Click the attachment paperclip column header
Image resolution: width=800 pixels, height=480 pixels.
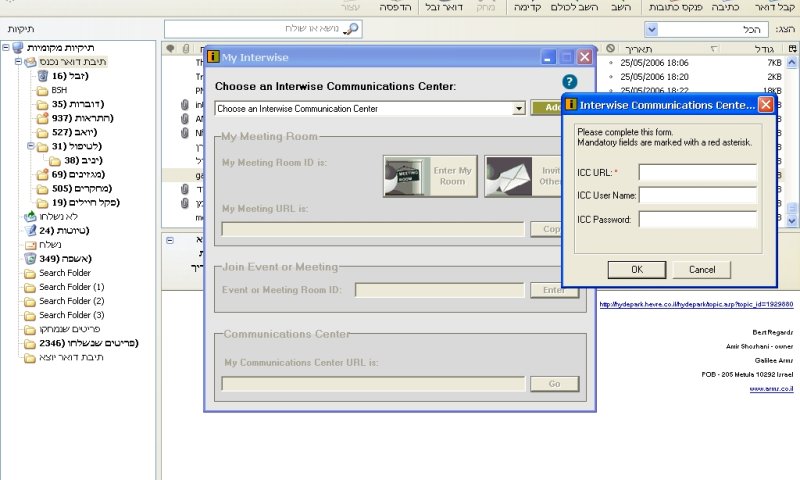click(x=186, y=48)
